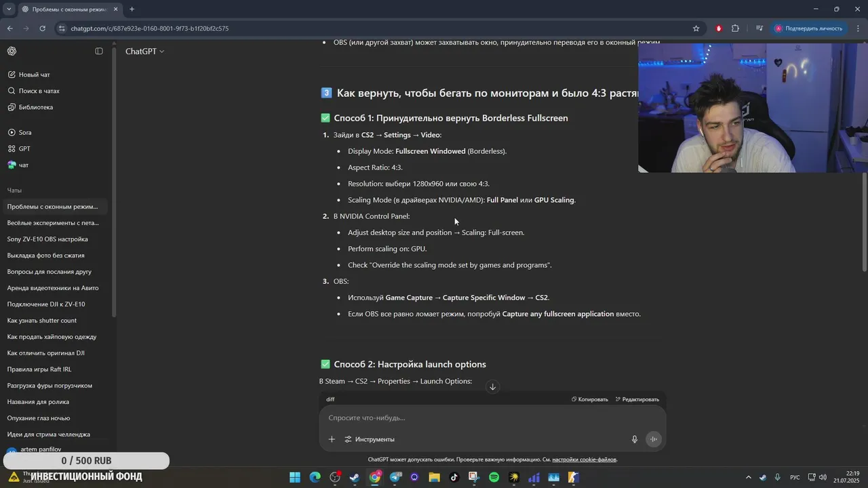Click the plus attach icon in composer
The image size is (868, 488).
(332, 439)
